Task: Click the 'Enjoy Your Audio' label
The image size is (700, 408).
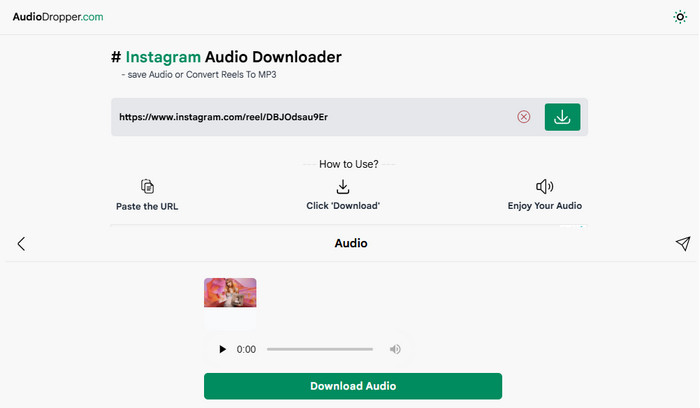Action: [x=545, y=206]
